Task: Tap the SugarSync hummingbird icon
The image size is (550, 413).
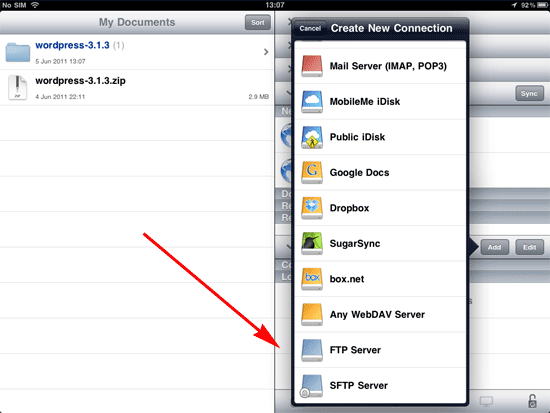Action: pos(312,244)
